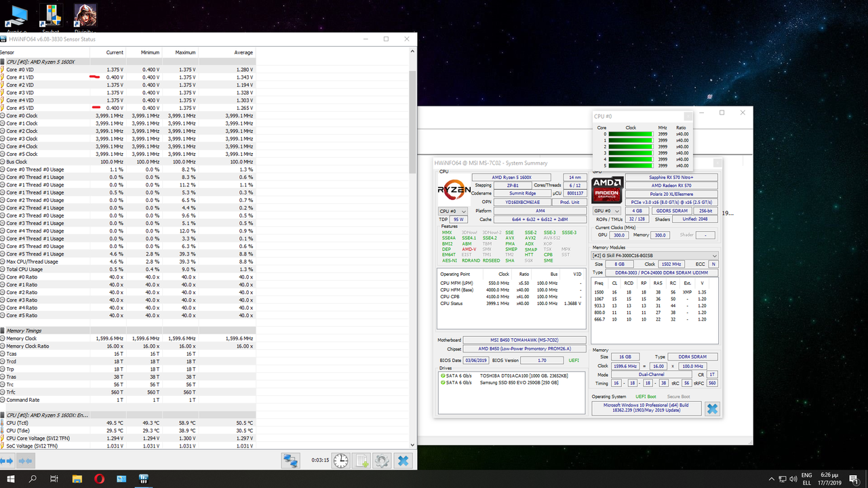This screenshot has height=488, width=868.
Task: Select the 1500 XMP memory timing row
Action: (654, 292)
